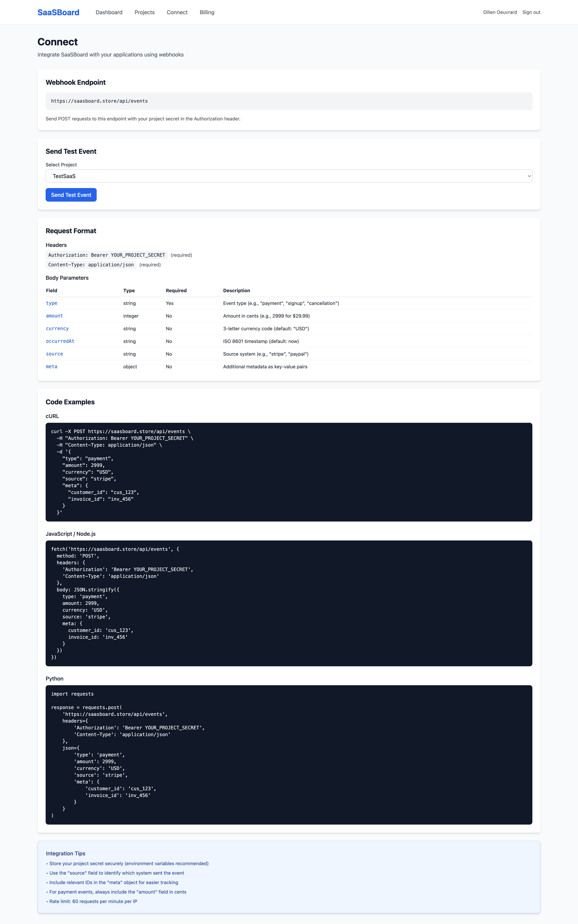
Task: Click the Authorization header code snippet
Action: pos(107,255)
